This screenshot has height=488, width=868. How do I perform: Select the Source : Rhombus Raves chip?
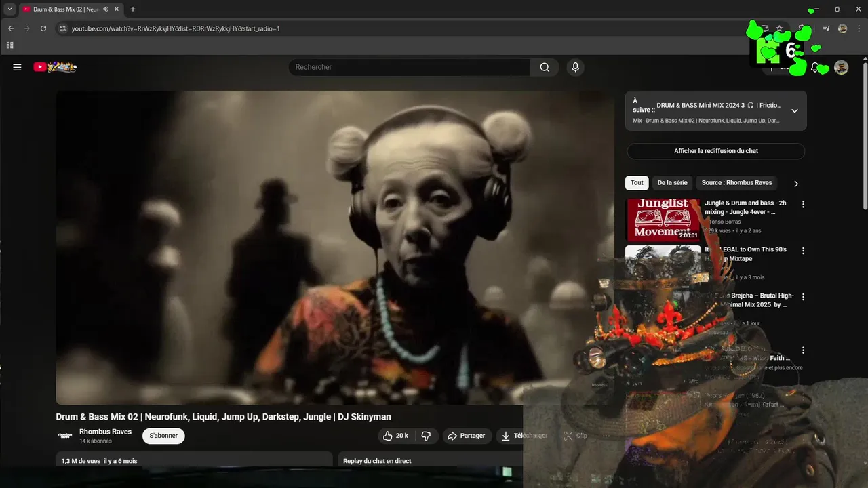coord(736,183)
